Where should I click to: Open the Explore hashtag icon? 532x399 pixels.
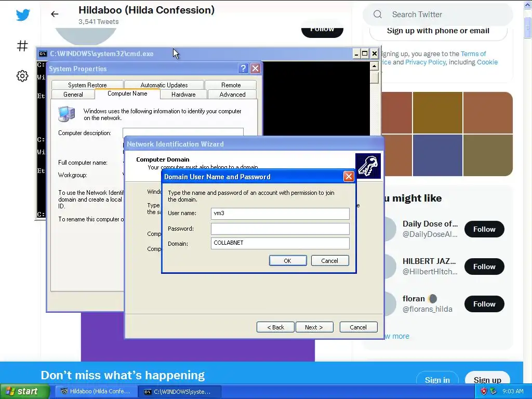[22, 46]
